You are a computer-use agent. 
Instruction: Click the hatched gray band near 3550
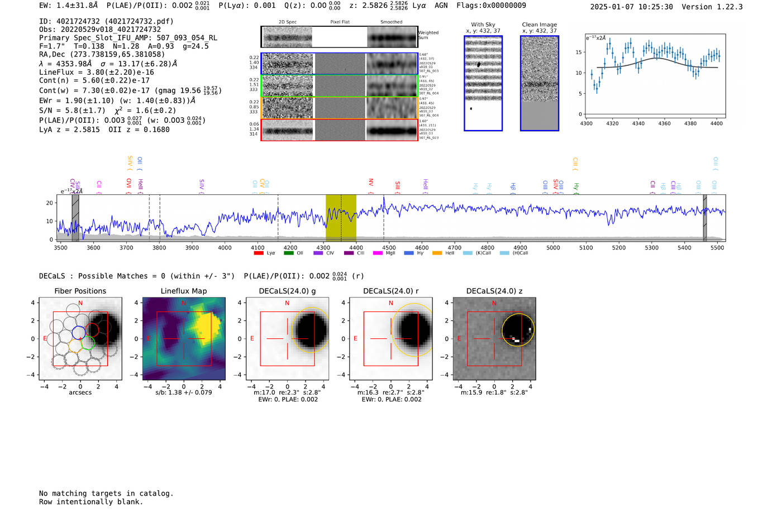click(x=75, y=218)
